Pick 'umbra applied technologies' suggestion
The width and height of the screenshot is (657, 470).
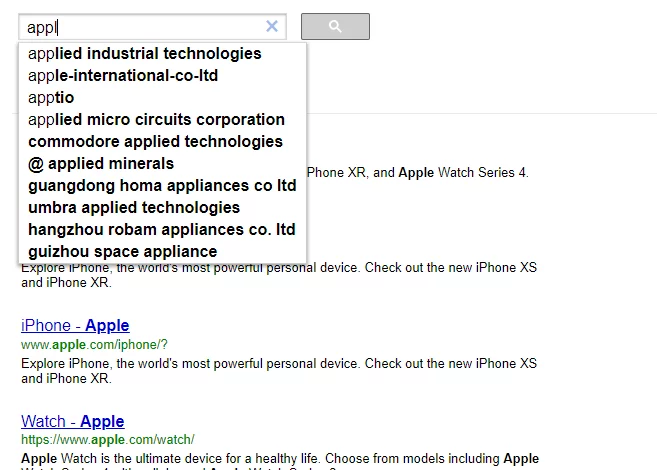(134, 208)
